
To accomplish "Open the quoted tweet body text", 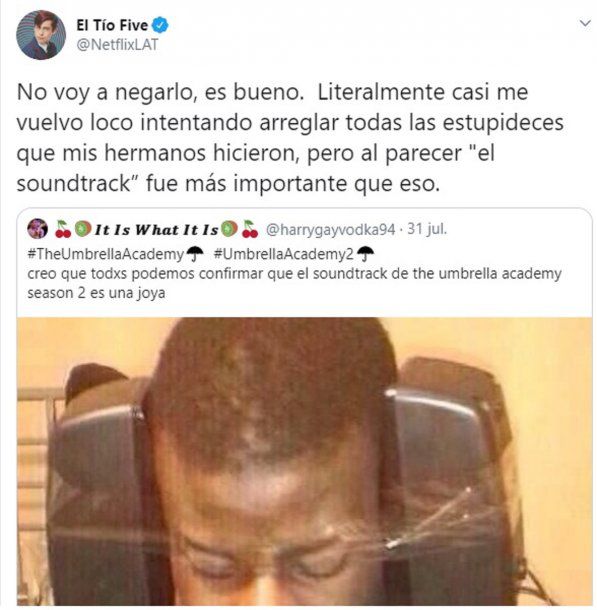I will tap(294, 283).
